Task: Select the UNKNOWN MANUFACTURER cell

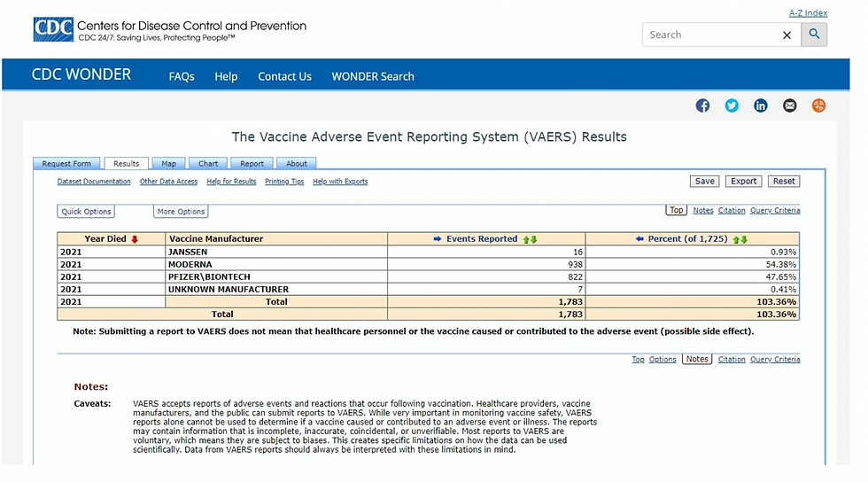Action: [276, 289]
